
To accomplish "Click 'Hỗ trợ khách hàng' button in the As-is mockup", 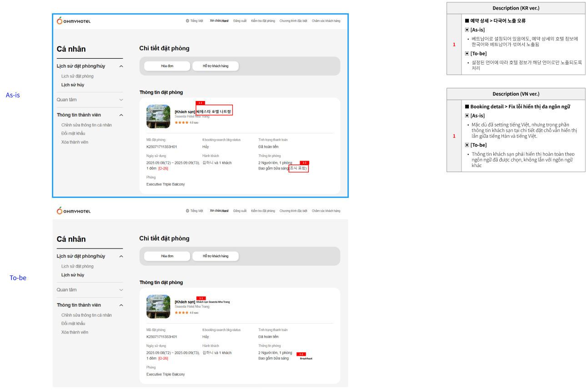I will point(216,66).
